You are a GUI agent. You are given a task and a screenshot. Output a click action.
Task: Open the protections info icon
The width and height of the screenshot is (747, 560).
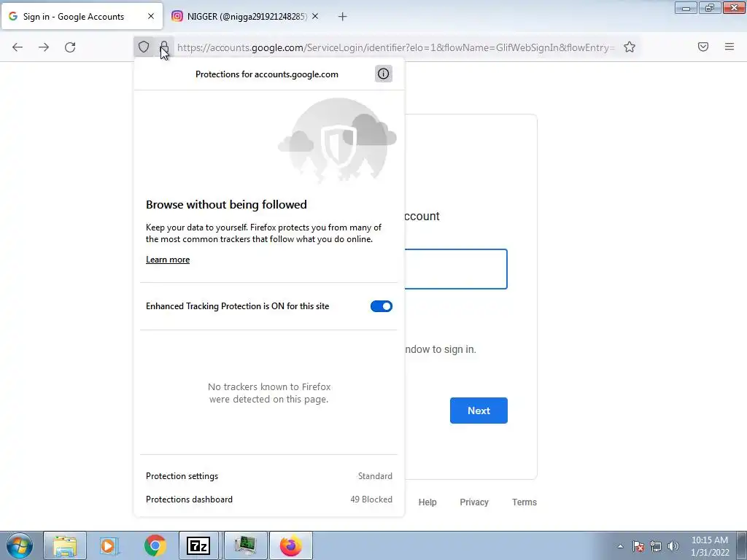pos(384,74)
